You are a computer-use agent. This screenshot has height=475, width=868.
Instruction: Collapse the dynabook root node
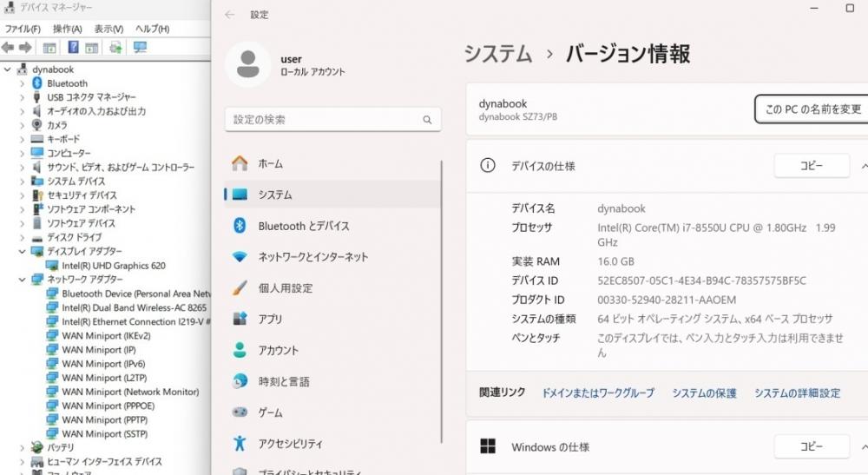pyautogui.click(x=8, y=69)
